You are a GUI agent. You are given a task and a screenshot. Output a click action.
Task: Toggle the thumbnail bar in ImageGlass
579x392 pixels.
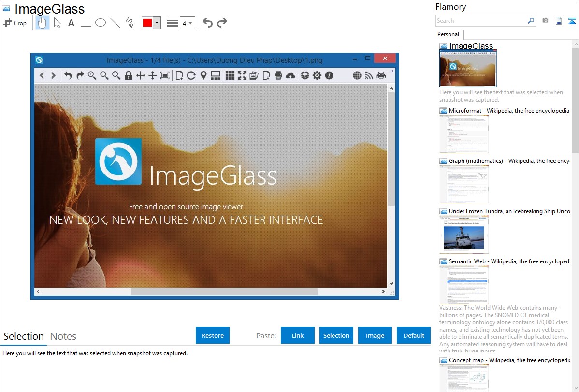pyautogui.click(x=216, y=76)
